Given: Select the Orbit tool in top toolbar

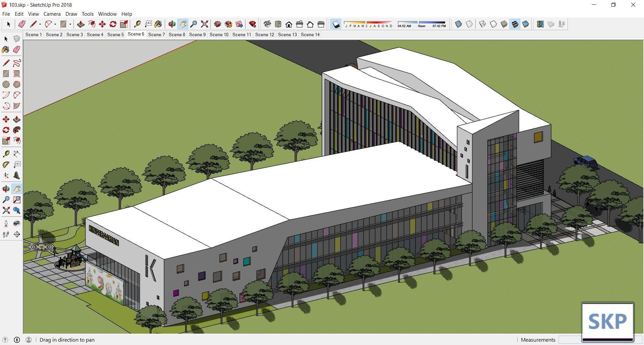Looking at the screenshot, I should [x=172, y=24].
